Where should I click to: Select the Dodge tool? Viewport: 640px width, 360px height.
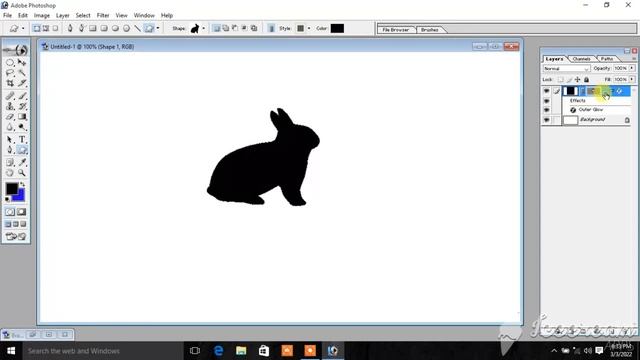[x=22, y=127]
